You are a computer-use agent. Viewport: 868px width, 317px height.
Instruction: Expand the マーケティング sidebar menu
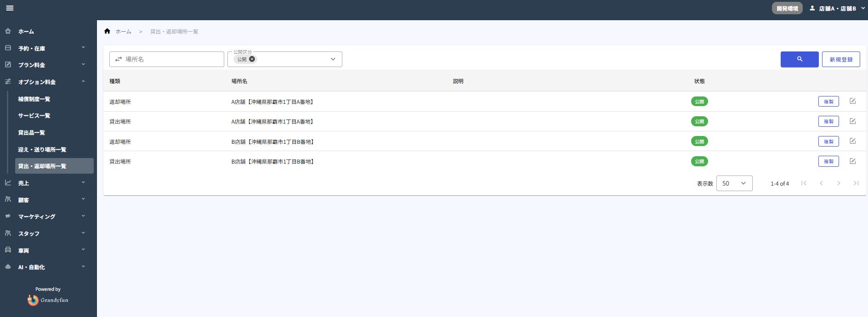coord(83,216)
